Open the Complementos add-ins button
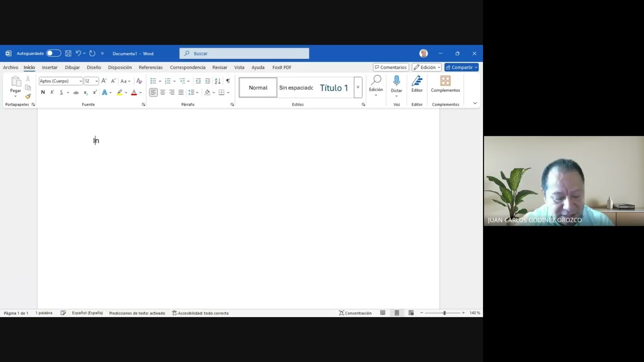The height and width of the screenshot is (362, 644). (x=445, y=84)
